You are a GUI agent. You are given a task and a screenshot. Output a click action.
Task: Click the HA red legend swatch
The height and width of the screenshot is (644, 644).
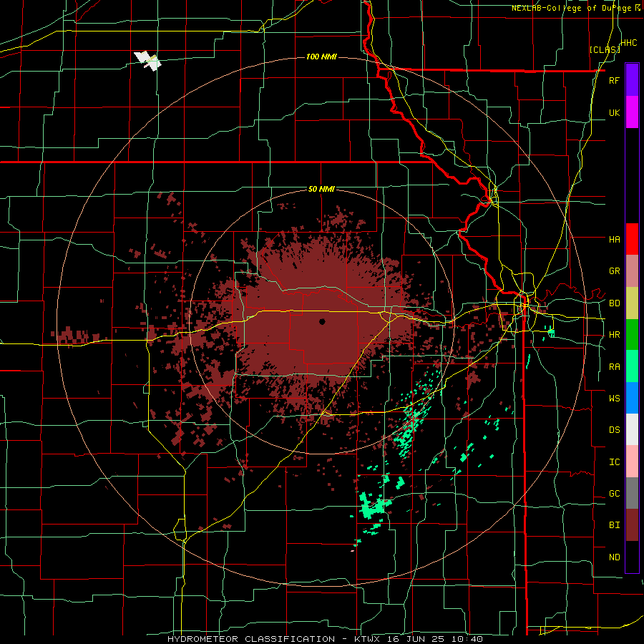click(632, 239)
